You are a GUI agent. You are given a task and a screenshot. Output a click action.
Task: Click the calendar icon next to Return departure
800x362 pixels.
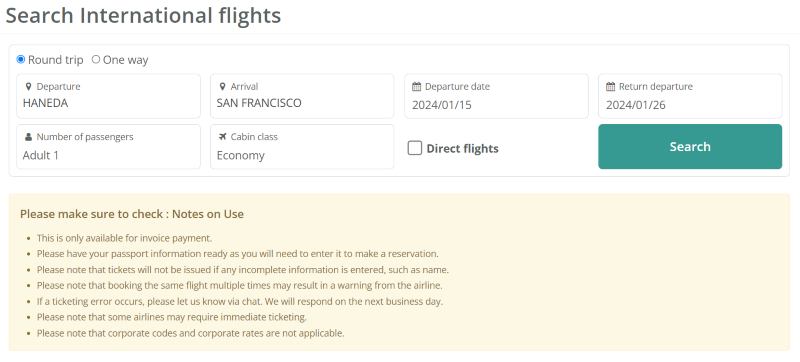click(610, 87)
